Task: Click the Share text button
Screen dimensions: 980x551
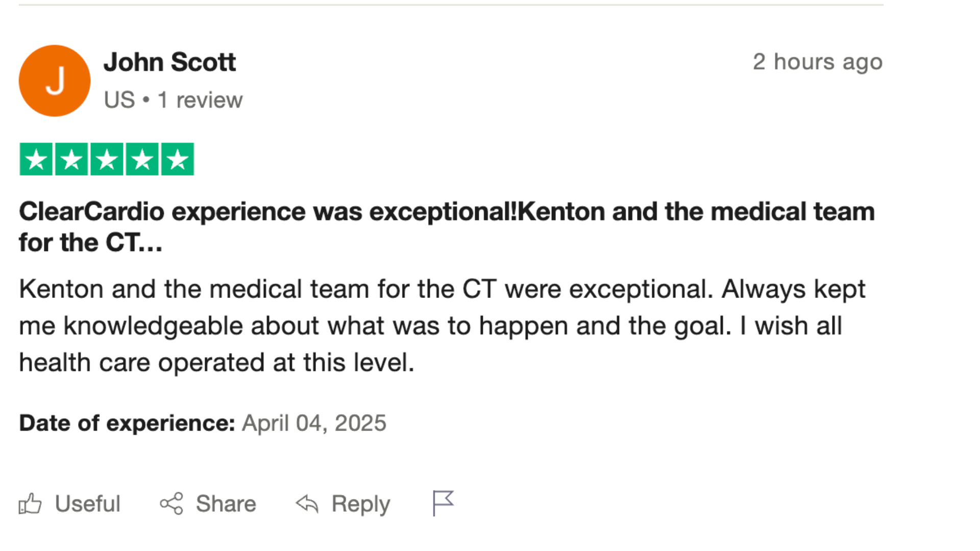Action: (x=226, y=504)
